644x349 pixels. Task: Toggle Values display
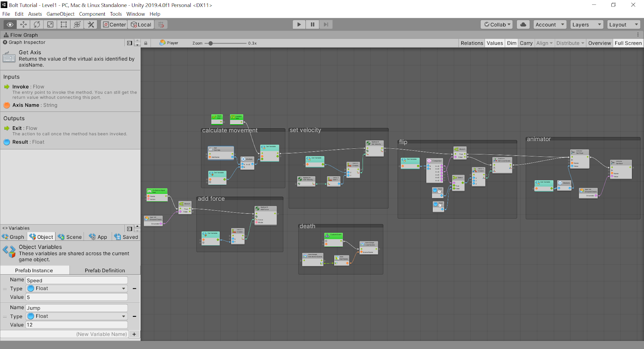(495, 43)
